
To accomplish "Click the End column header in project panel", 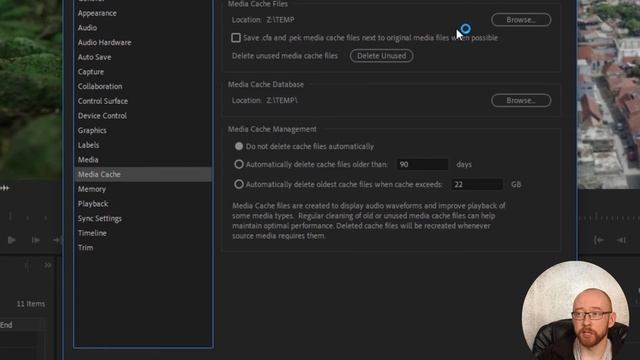I will click(6, 325).
